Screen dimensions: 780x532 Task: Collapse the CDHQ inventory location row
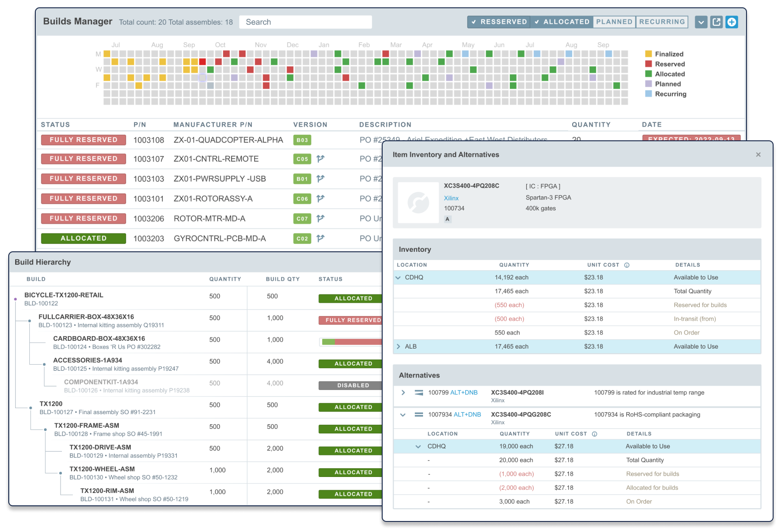point(398,277)
